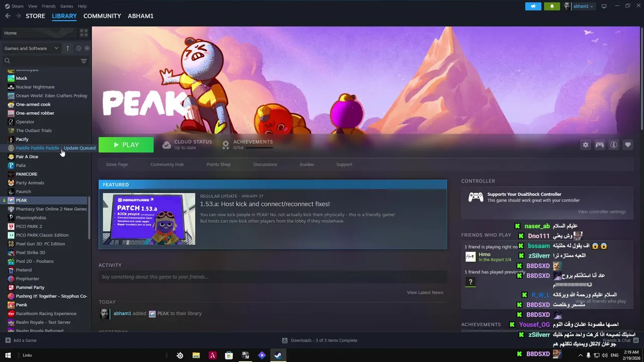Viewport: 644px width, 362px height.
Task: Toggle the recent activity clock filter
Action: (78, 48)
